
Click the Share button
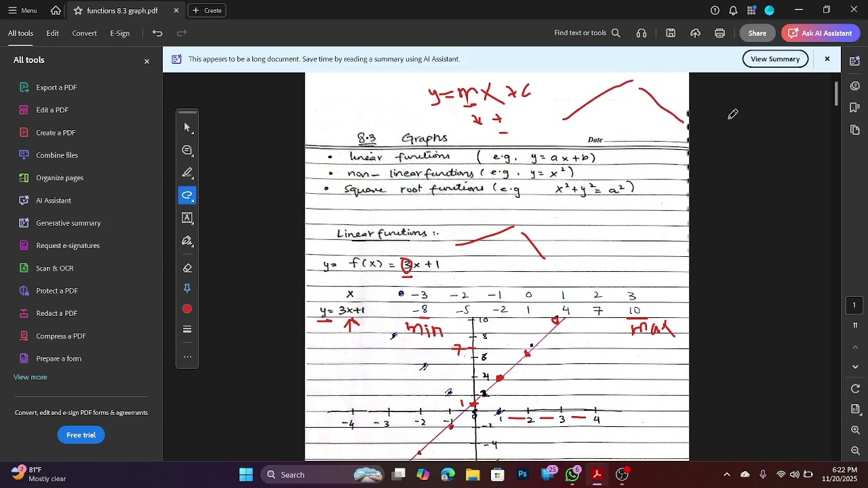(x=757, y=33)
